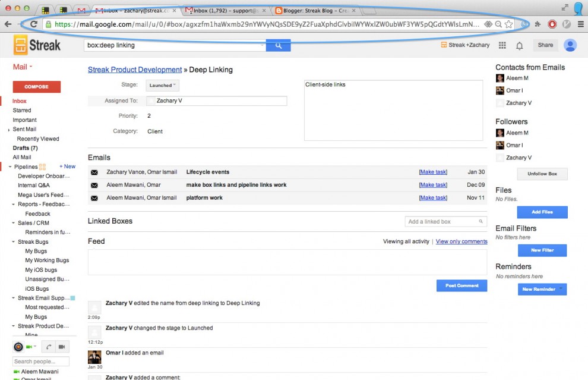Click the Add Files button
Screen dimensions: 588x380
pyautogui.click(x=542, y=212)
